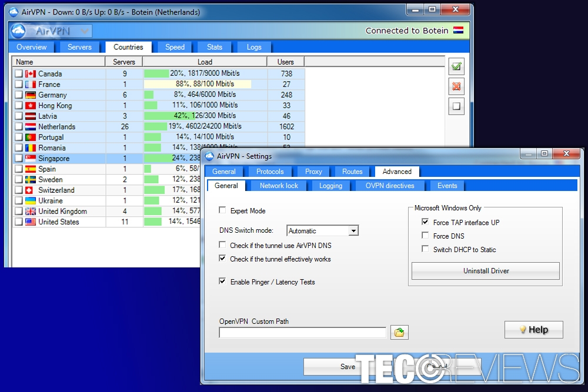
Task: Click the France flag icon in the countries list
Action: pyautogui.click(x=31, y=84)
